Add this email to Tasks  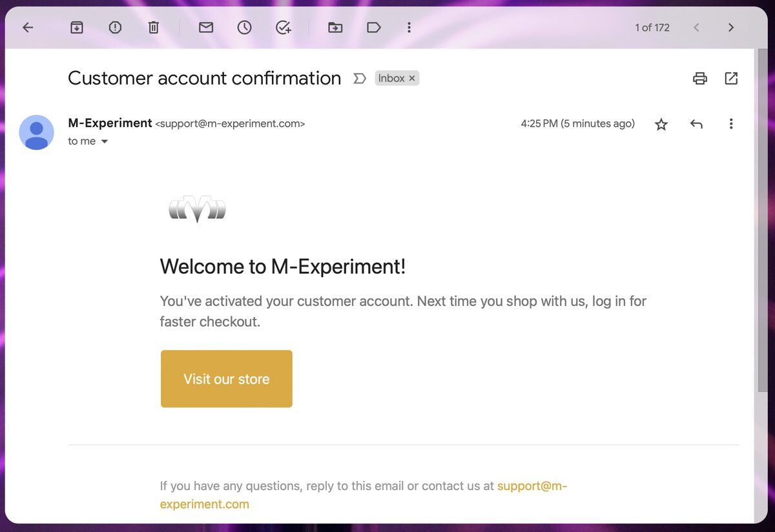[x=283, y=27]
